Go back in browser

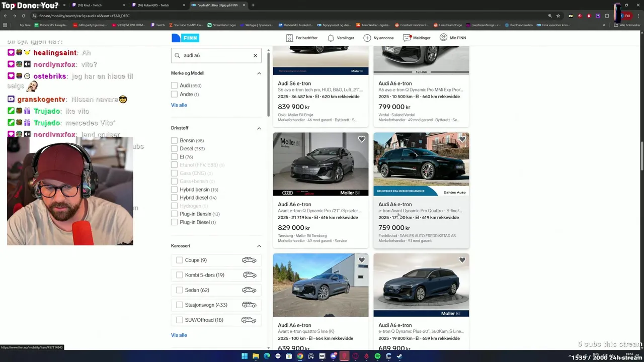pyautogui.click(x=6, y=16)
